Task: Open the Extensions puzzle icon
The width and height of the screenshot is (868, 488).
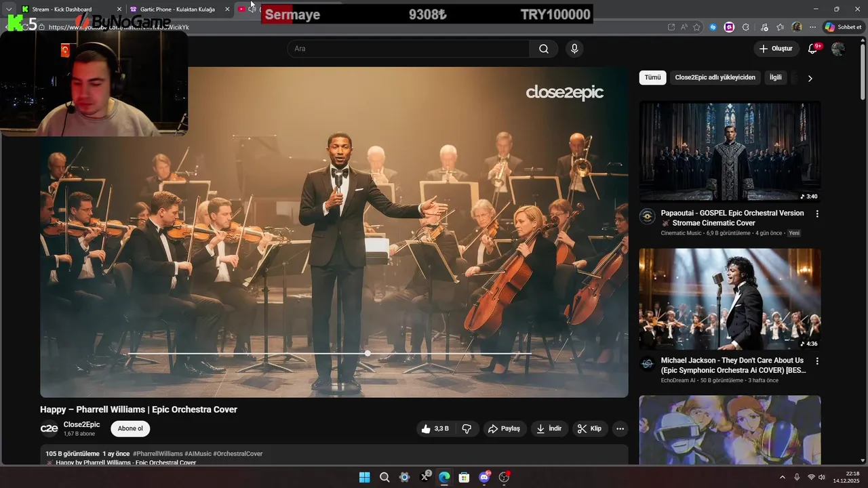Action: 746,27
